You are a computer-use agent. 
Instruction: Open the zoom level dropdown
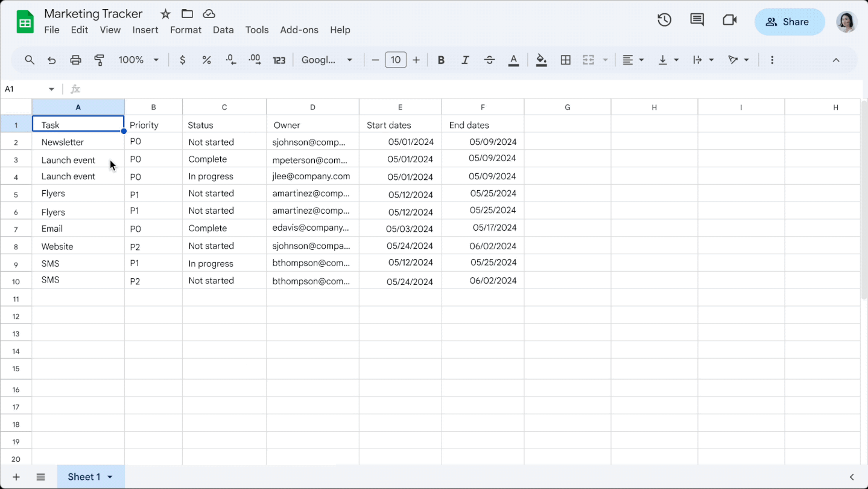click(138, 60)
